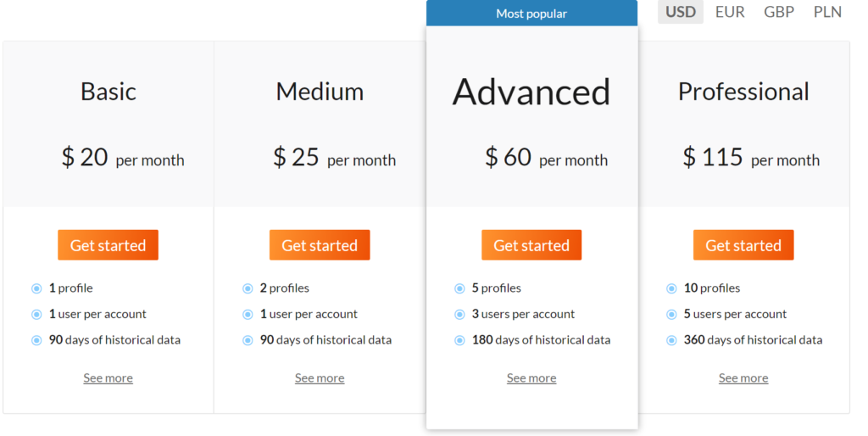
Task: Get started with the Professional plan
Action: [743, 245]
